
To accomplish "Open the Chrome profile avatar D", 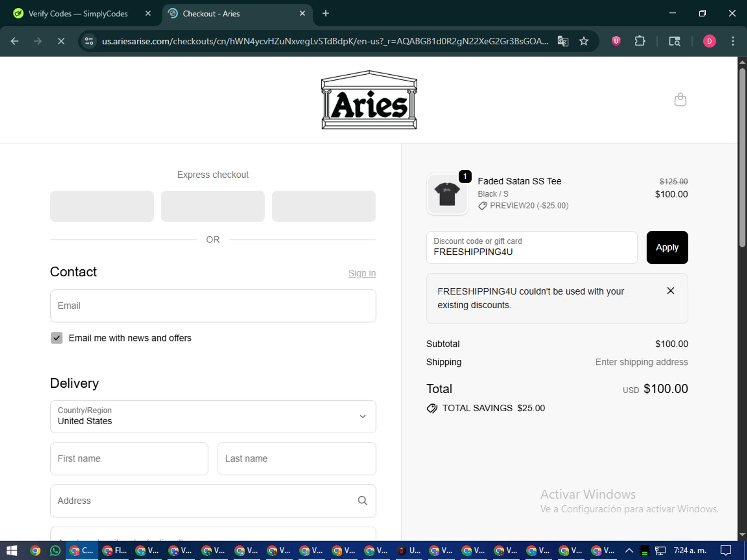I will [x=709, y=41].
